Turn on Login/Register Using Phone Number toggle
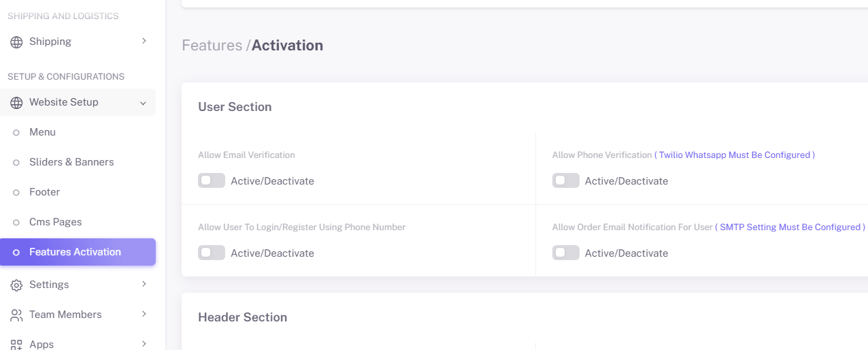 [212, 253]
